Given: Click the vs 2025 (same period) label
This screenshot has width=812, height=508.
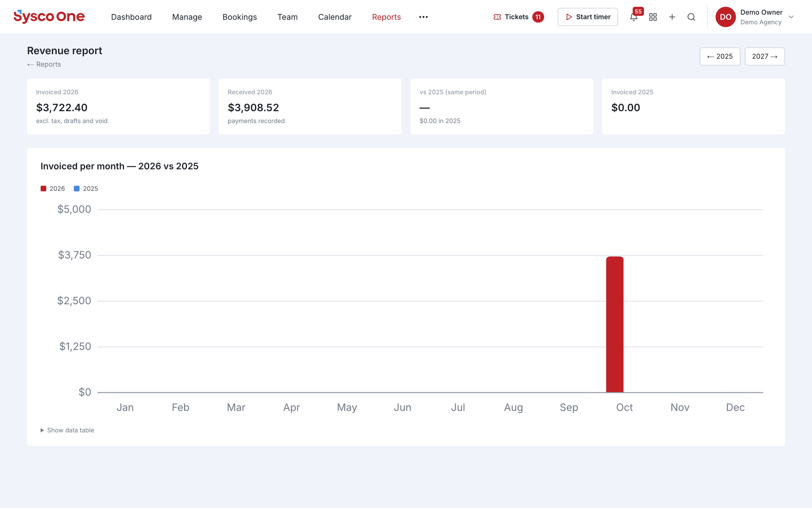Looking at the screenshot, I should [x=453, y=92].
